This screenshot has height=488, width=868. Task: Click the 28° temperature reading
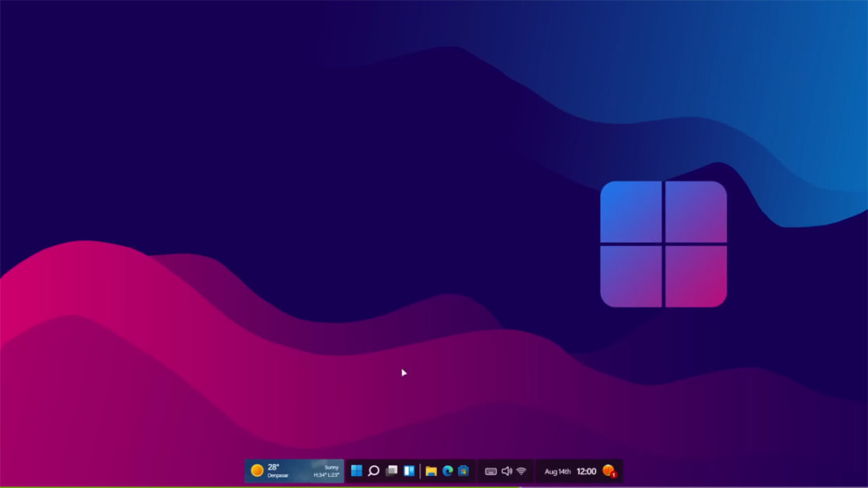coord(273,466)
